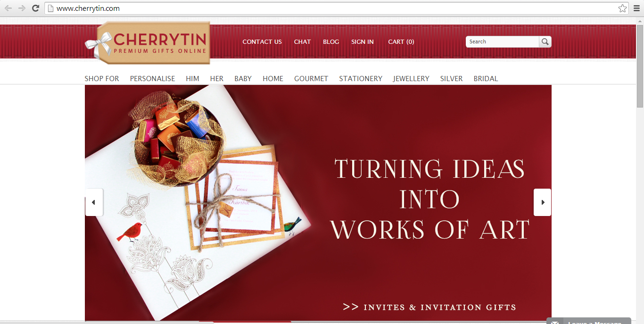This screenshot has height=324, width=644.
Task: Expand the JEWELLERY category menu
Action: tap(411, 79)
